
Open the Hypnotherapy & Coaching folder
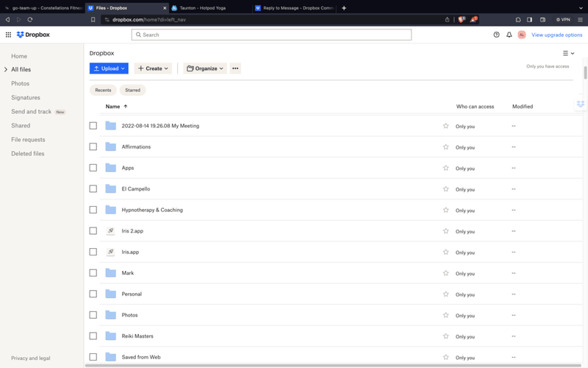[x=152, y=210]
